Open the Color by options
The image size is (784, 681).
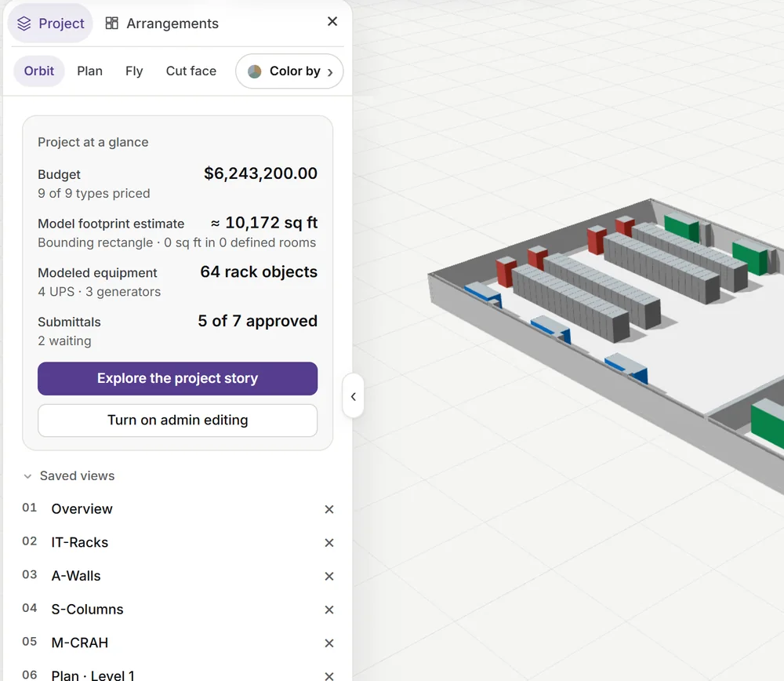coord(289,71)
